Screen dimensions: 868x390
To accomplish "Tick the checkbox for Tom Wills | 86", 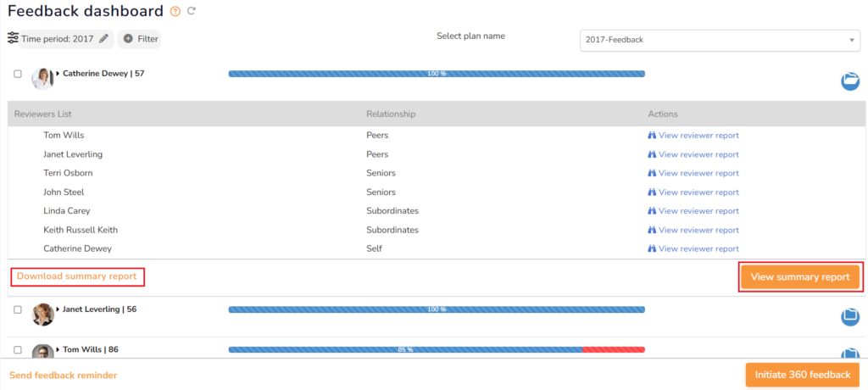I will pyautogui.click(x=18, y=349).
